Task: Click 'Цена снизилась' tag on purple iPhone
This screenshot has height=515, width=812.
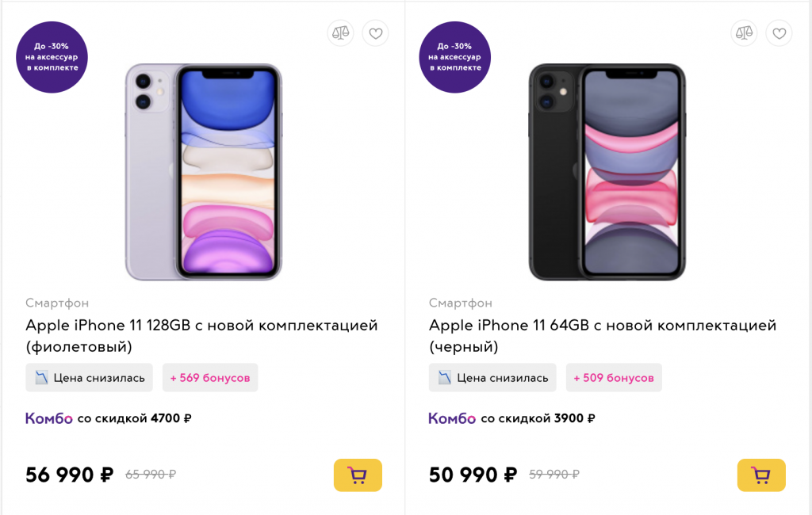Action: click(89, 377)
